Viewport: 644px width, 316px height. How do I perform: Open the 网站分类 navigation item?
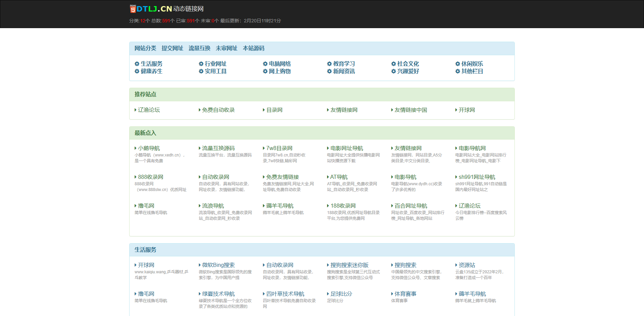[145, 48]
